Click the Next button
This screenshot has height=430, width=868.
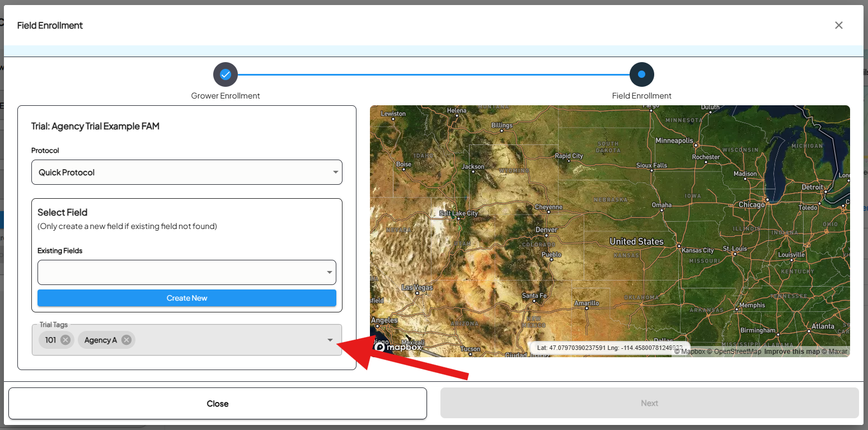[x=650, y=403]
